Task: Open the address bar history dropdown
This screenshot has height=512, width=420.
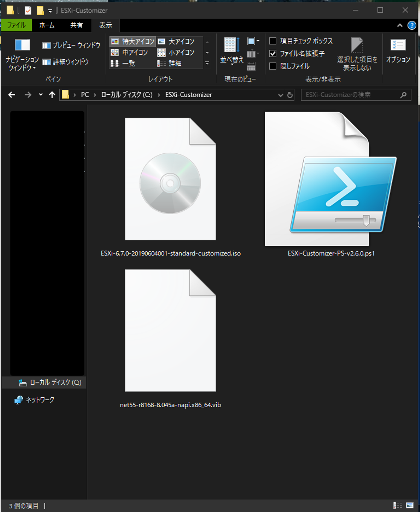Action: [280, 95]
